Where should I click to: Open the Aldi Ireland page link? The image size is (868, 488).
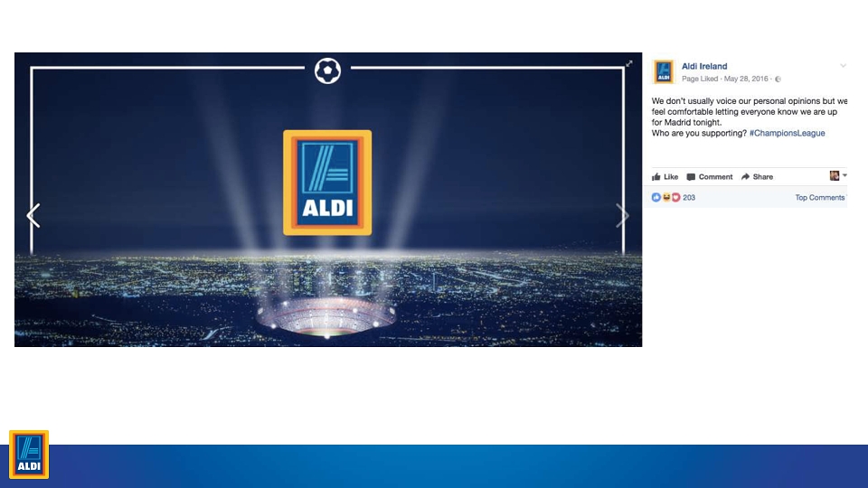click(704, 66)
